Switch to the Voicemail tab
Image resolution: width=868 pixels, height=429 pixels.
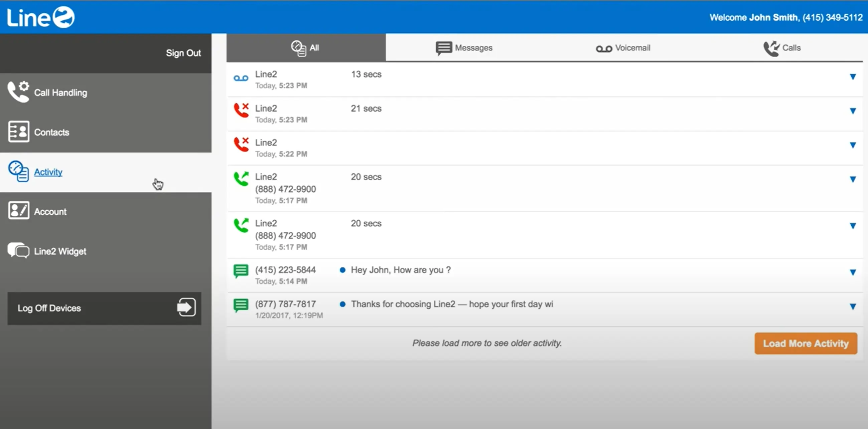point(623,47)
